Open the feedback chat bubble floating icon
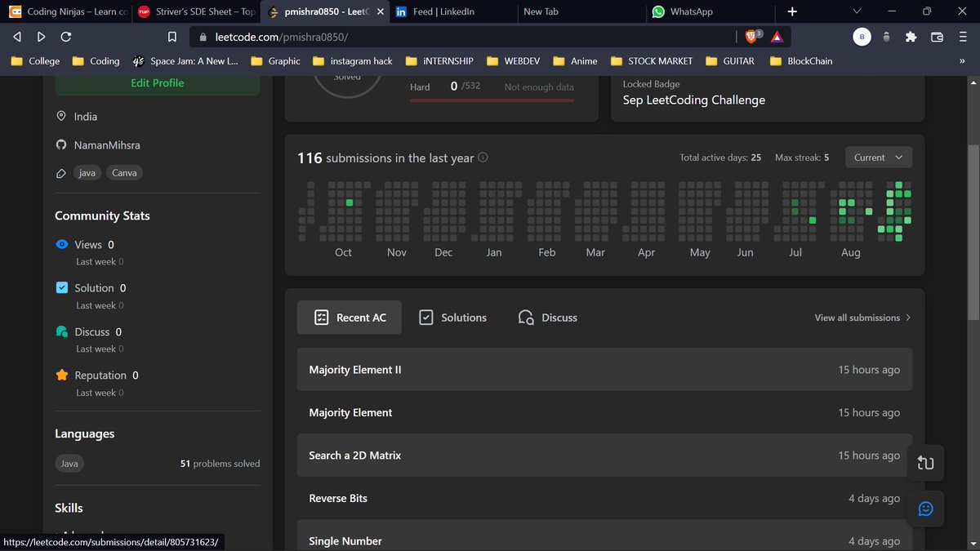This screenshot has height=551, width=980. point(925,509)
